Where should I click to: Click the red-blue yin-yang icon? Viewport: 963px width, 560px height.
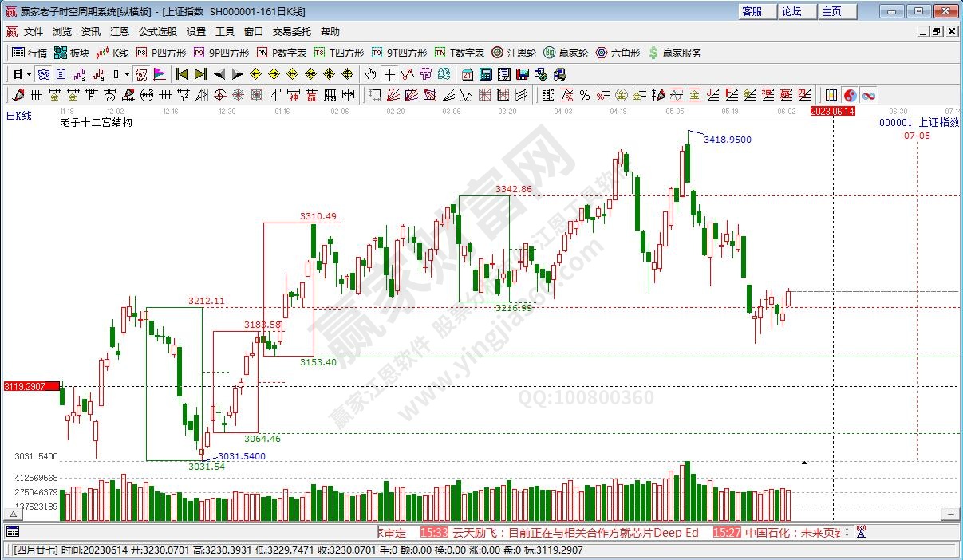pyautogui.click(x=850, y=95)
